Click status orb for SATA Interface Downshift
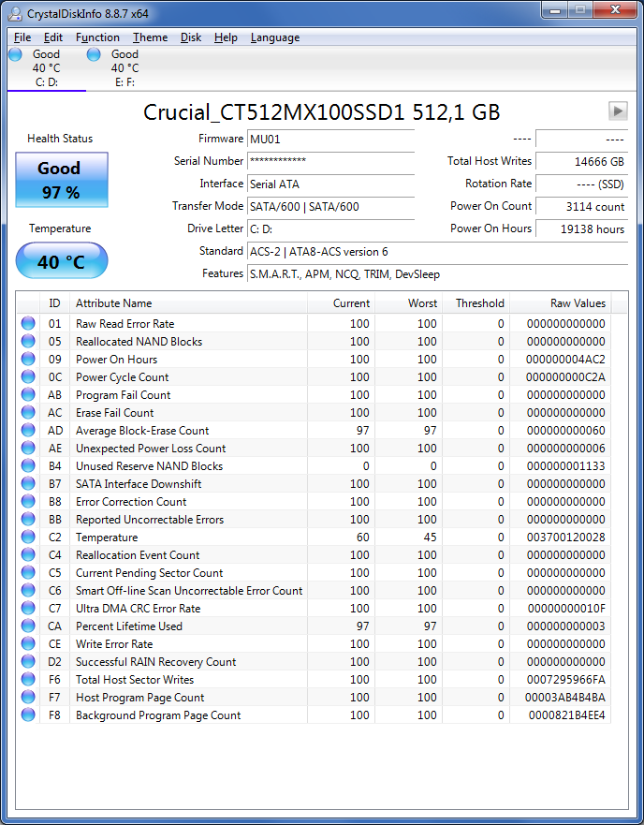The image size is (644, 825). [x=28, y=484]
